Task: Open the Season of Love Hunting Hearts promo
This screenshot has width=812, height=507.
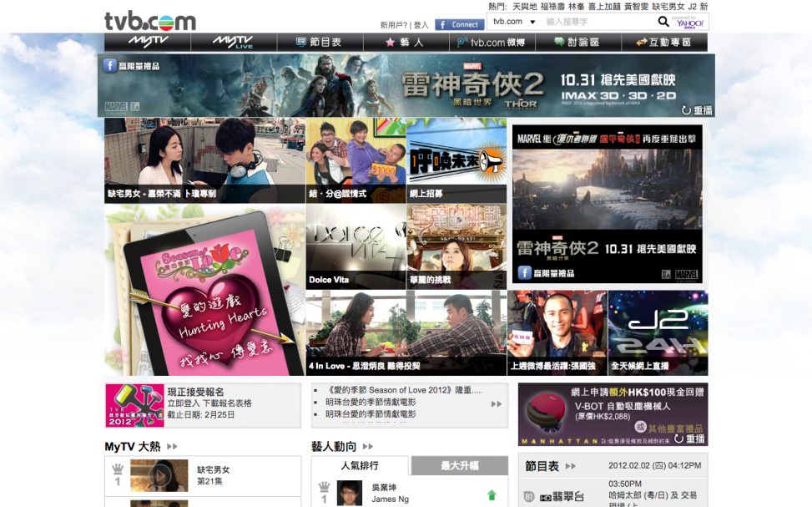Action: tap(204, 290)
